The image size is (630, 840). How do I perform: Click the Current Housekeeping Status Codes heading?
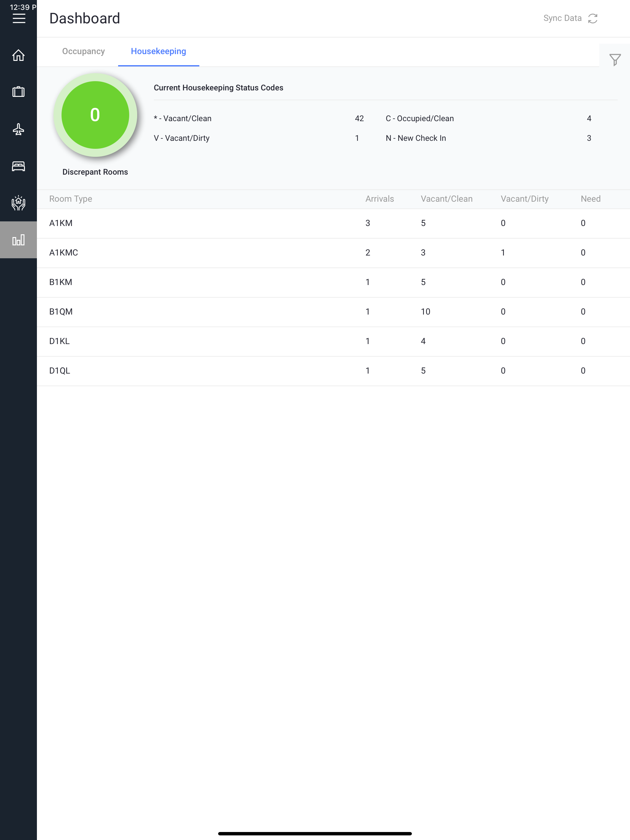point(218,88)
